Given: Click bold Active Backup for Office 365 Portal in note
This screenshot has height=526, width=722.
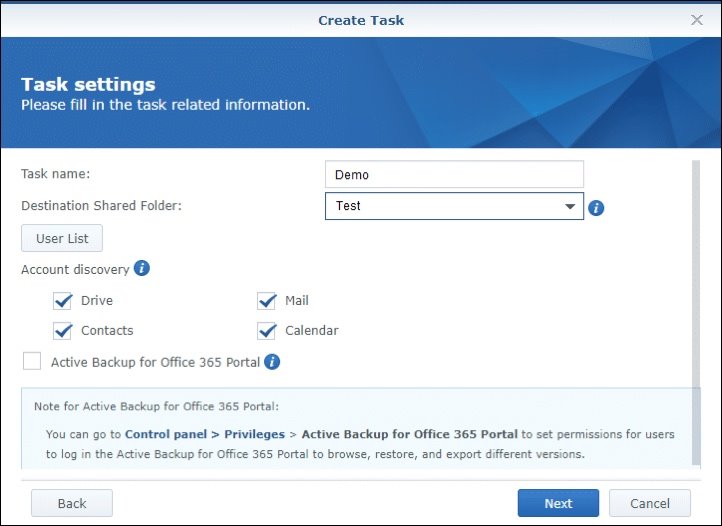Looking at the screenshot, I should click(x=409, y=434).
